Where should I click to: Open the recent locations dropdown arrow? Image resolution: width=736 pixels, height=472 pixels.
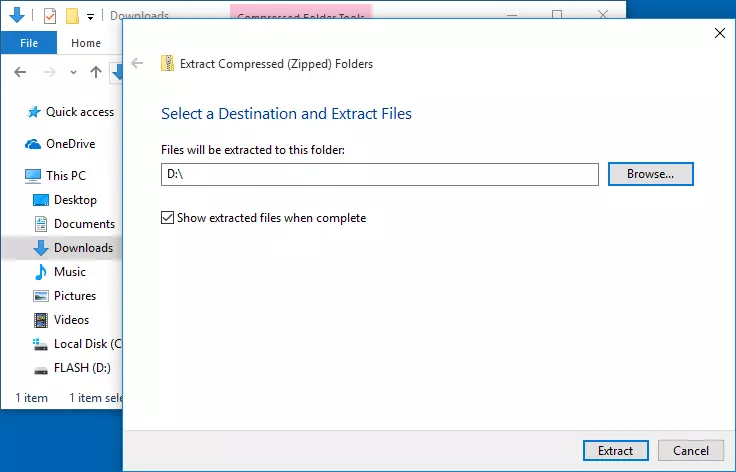point(73,72)
